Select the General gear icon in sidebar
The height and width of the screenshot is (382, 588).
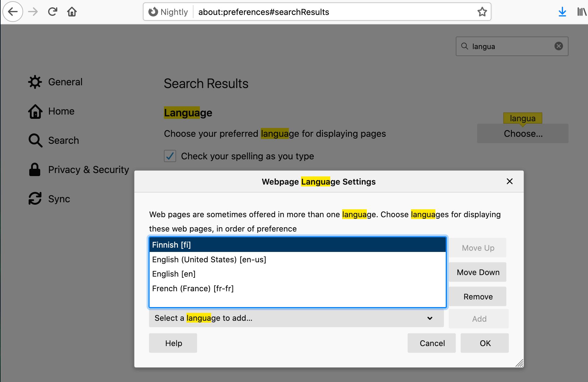[x=35, y=82]
